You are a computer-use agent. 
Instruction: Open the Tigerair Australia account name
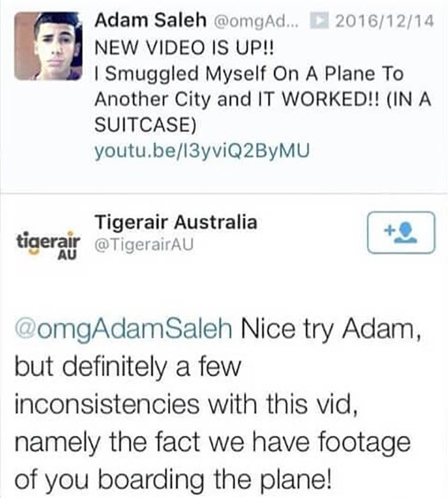pos(176,222)
